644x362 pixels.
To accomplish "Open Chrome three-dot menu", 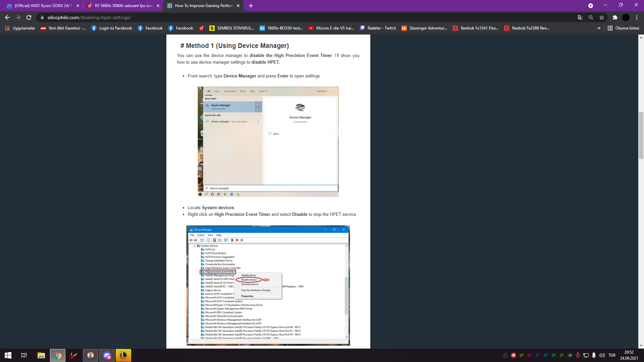I will point(637,17).
